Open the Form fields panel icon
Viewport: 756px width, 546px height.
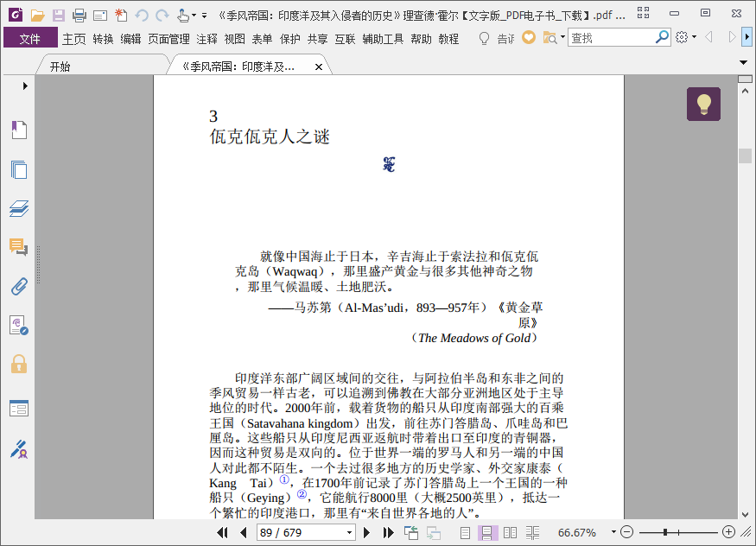(x=19, y=409)
